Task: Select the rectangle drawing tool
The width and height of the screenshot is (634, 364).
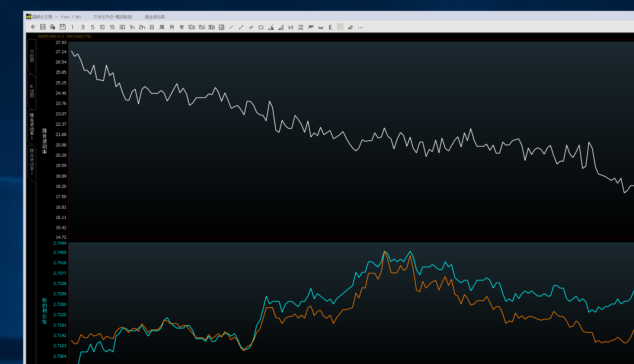Action: pos(261,27)
